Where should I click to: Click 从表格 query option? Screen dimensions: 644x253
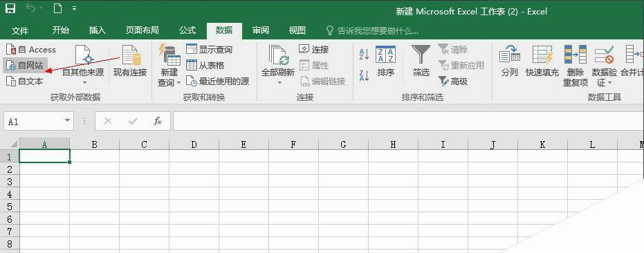[205, 65]
